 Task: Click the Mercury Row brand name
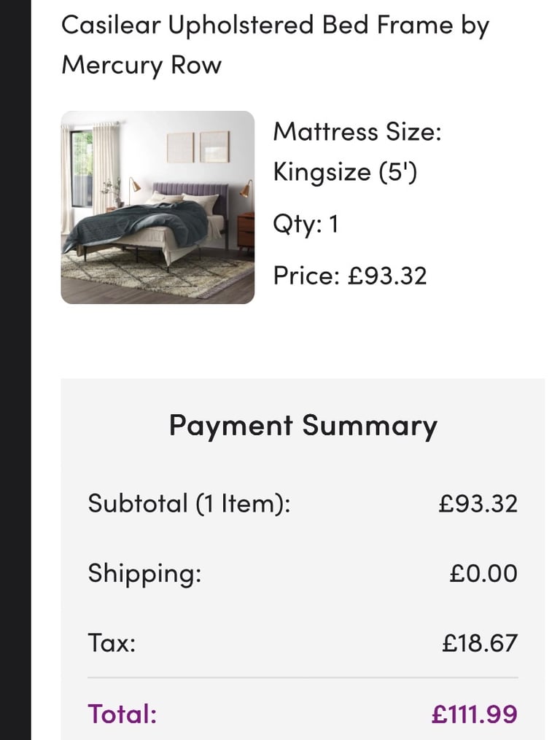[x=141, y=65]
